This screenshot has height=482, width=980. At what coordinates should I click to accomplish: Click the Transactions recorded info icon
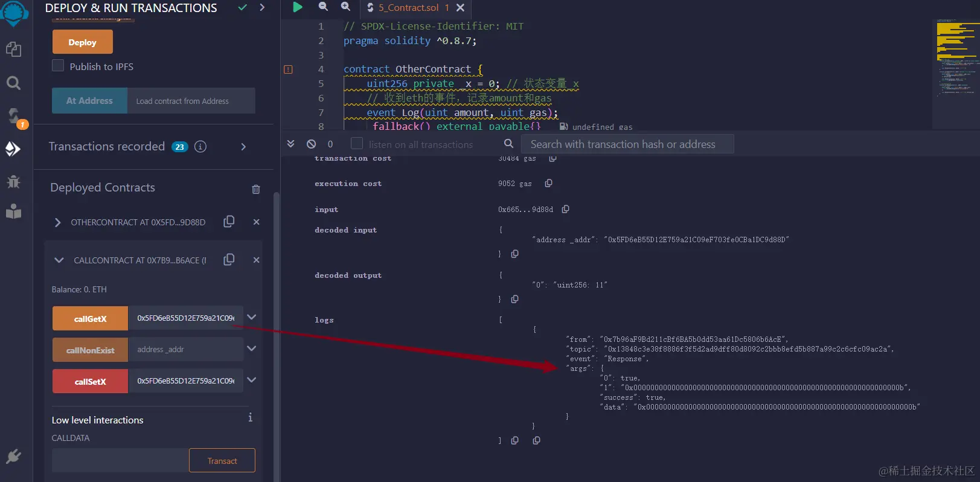(200, 147)
